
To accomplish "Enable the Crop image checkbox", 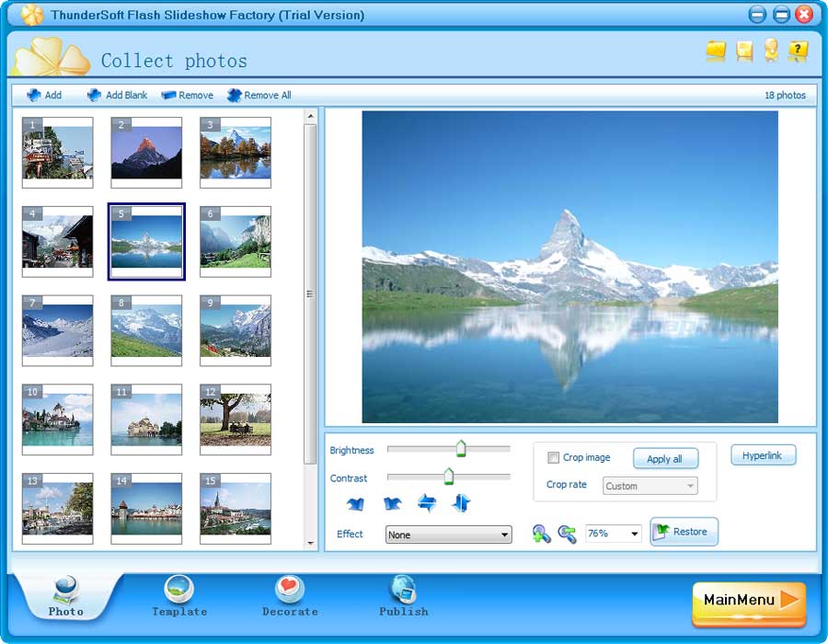I will click(x=553, y=457).
